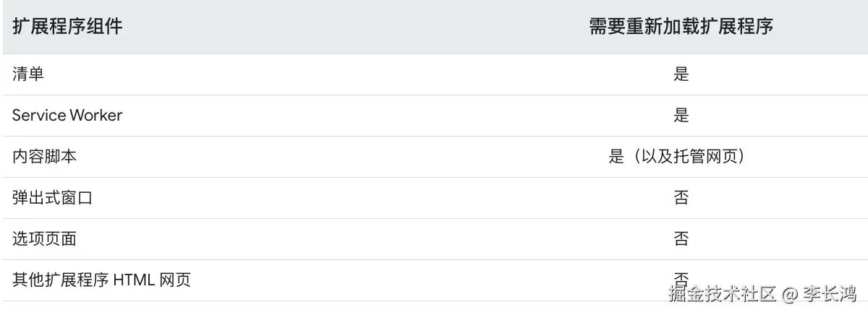
Task: Click the 否 value for 选项页面
Action: click(x=681, y=238)
